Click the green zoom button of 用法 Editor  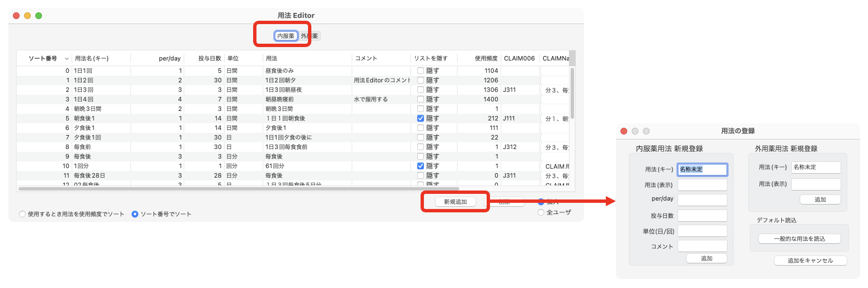click(39, 16)
